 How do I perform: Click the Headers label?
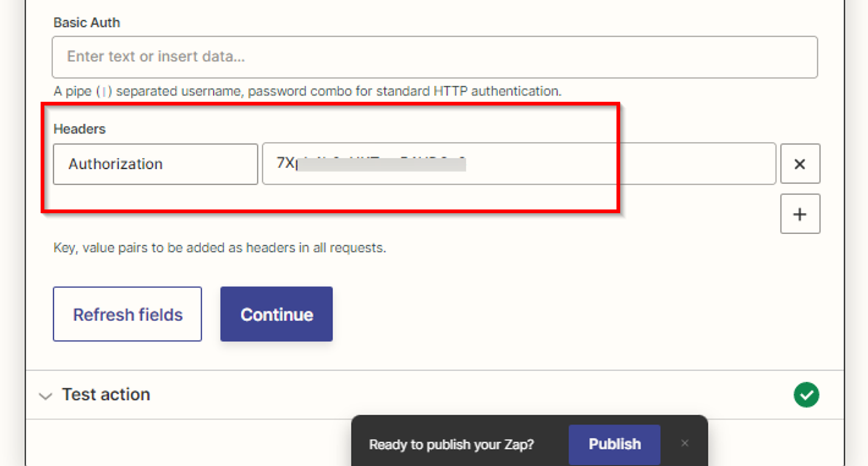tap(79, 129)
